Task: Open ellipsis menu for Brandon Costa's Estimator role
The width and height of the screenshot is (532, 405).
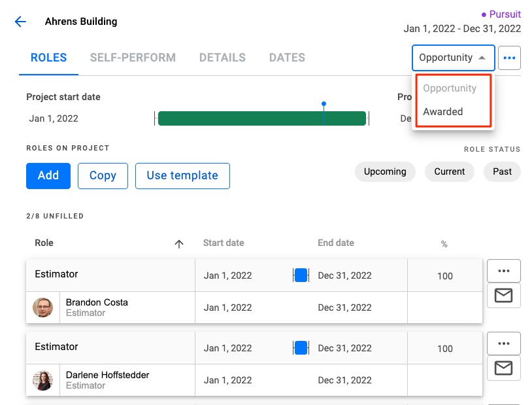Action: coord(504,271)
